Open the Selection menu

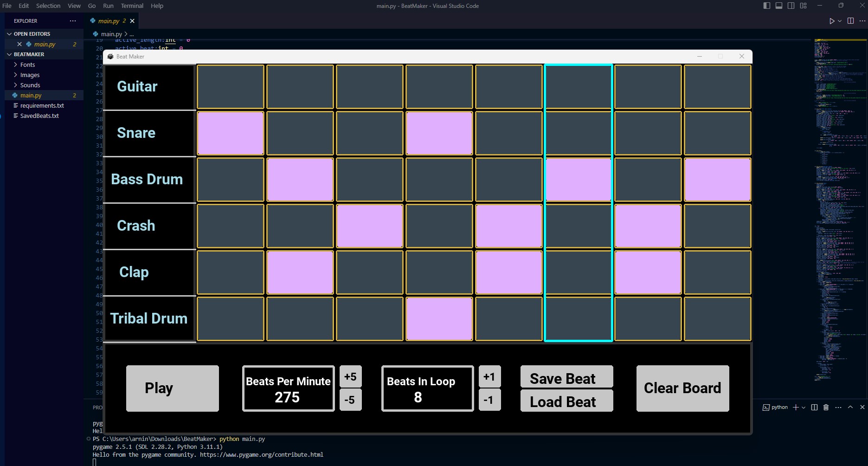coord(48,6)
